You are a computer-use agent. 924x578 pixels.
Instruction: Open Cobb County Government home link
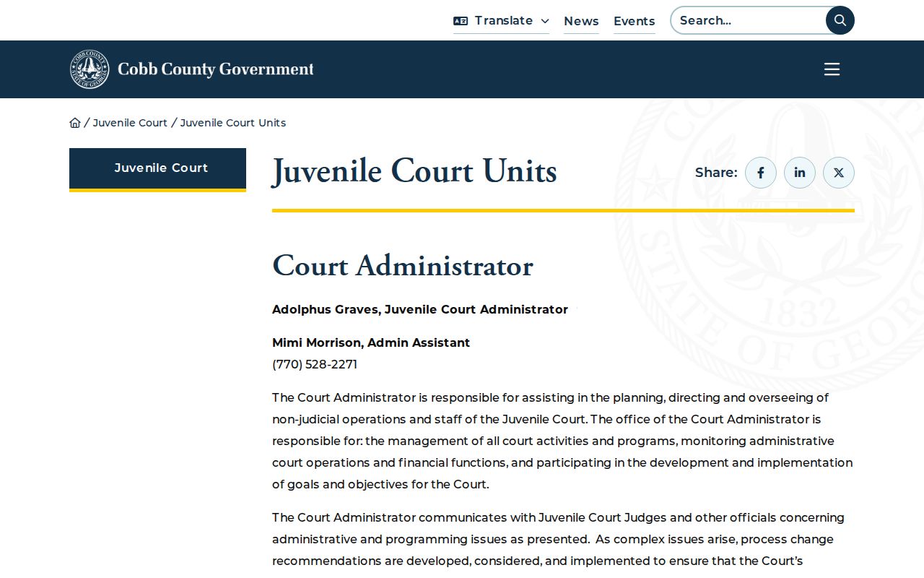tap(216, 69)
